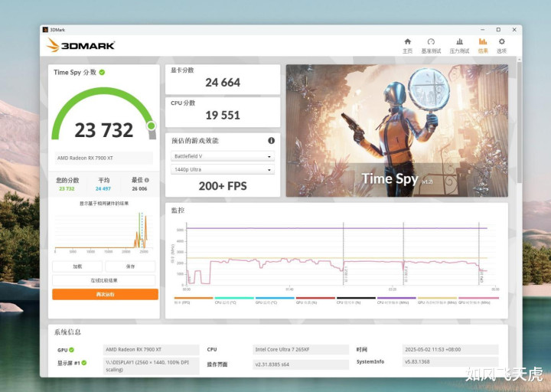The width and height of the screenshot is (551, 392).
Task: Expand the Battlefield V game dropdown
Action: tap(223, 156)
